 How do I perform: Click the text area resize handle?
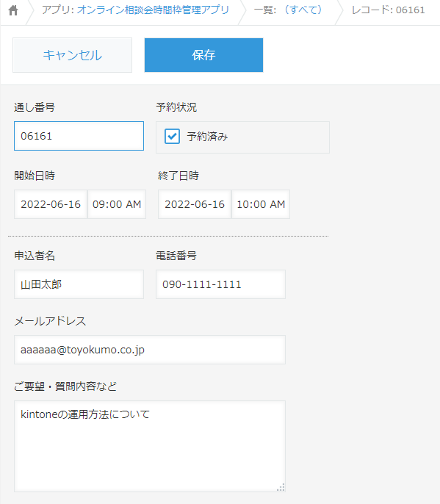[281, 487]
